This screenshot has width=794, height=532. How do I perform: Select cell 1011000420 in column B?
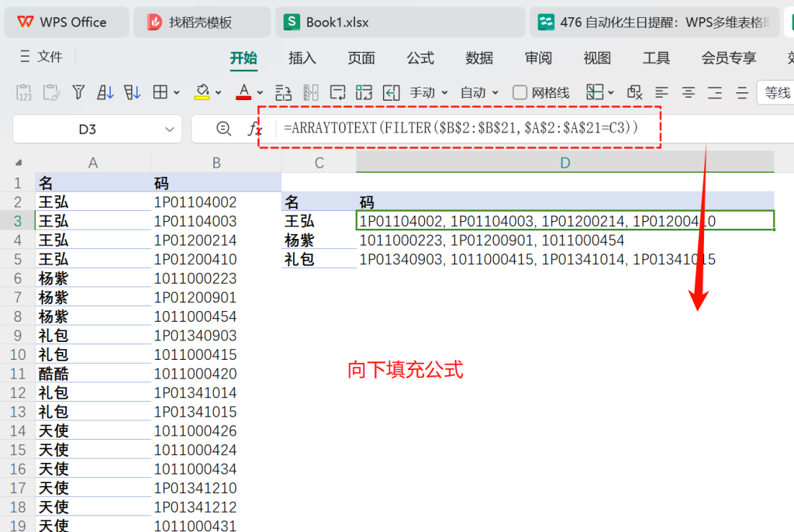[x=216, y=374]
